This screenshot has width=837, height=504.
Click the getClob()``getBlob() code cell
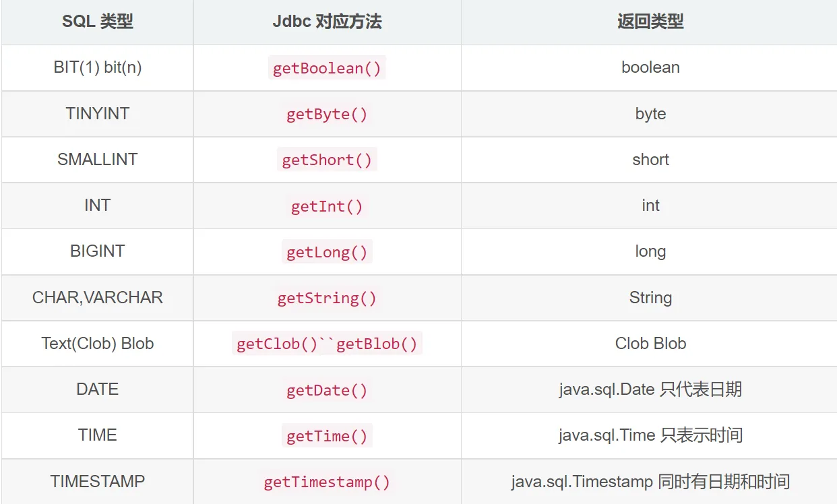tap(327, 344)
